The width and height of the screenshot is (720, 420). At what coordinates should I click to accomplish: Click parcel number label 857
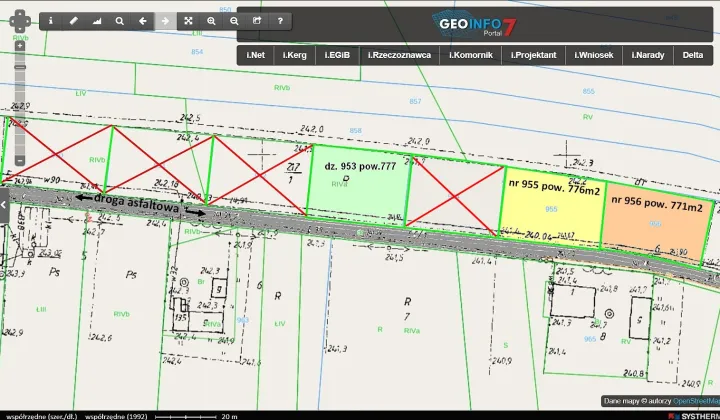tap(415, 101)
